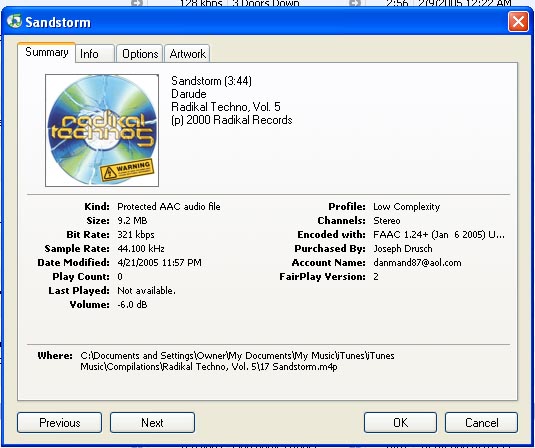Click the album text 'Radikal Techno, Vol. 5'

[226, 107]
